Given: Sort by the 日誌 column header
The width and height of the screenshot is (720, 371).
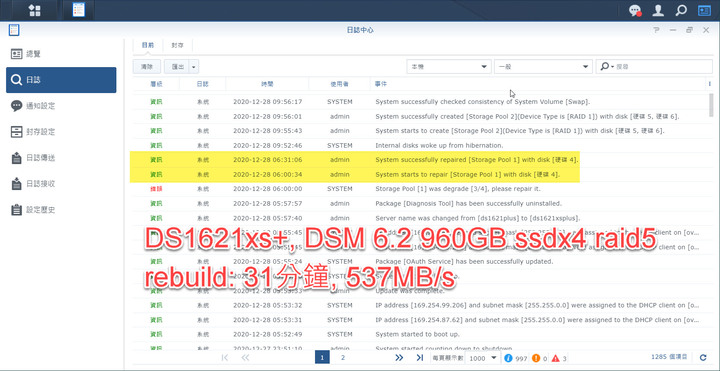Looking at the screenshot, I should [202, 84].
